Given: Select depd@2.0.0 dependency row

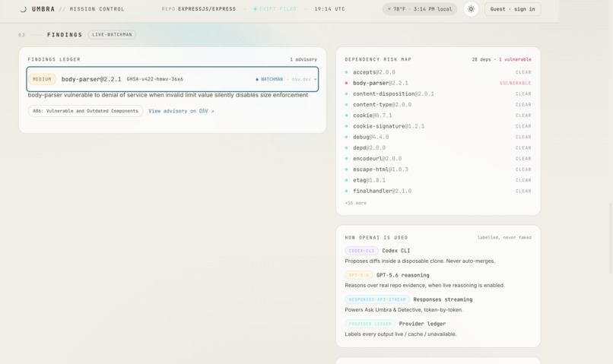Looking at the screenshot, I should pyautogui.click(x=438, y=148).
